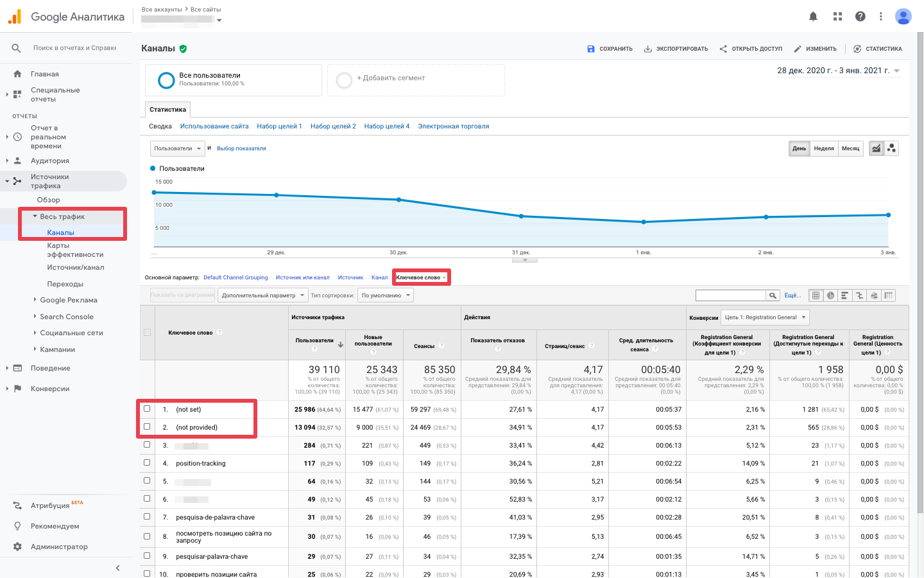Screen dimensions: 924x578
Task: Click Ещё advanced filter link
Action: pyautogui.click(x=792, y=295)
